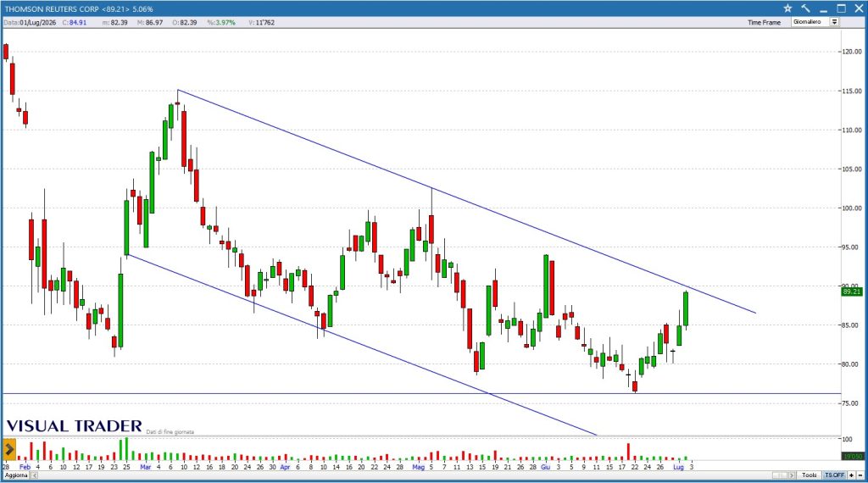The width and height of the screenshot is (868, 483).
Task: Click the 'Dati di fine giornata' note
Action: click(170, 431)
